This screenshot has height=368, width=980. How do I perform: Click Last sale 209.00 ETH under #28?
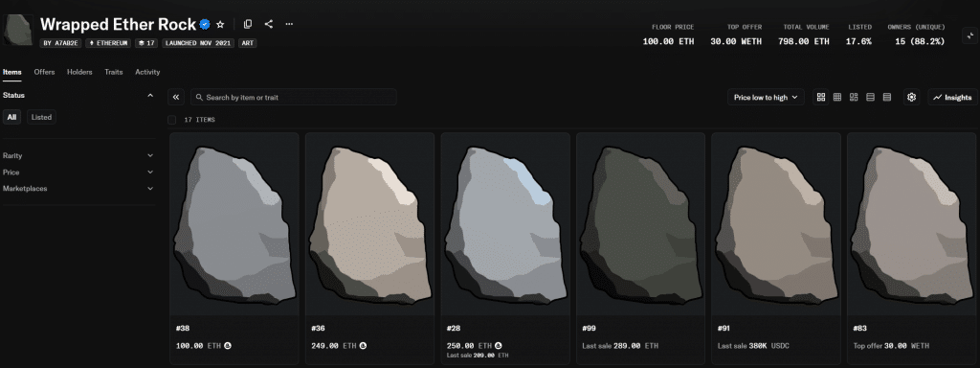(478, 356)
